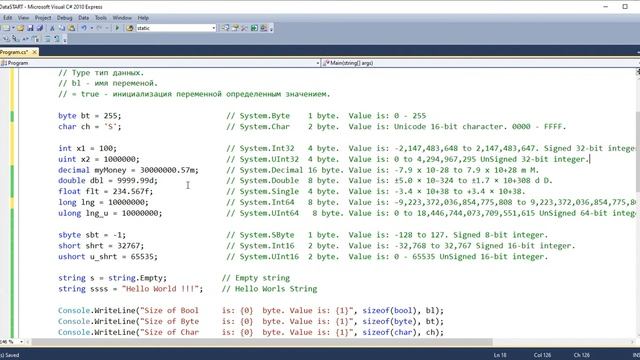Click the 'Ch 126' status bar indicator
Screen dimensions: 640x360
tap(582, 355)
